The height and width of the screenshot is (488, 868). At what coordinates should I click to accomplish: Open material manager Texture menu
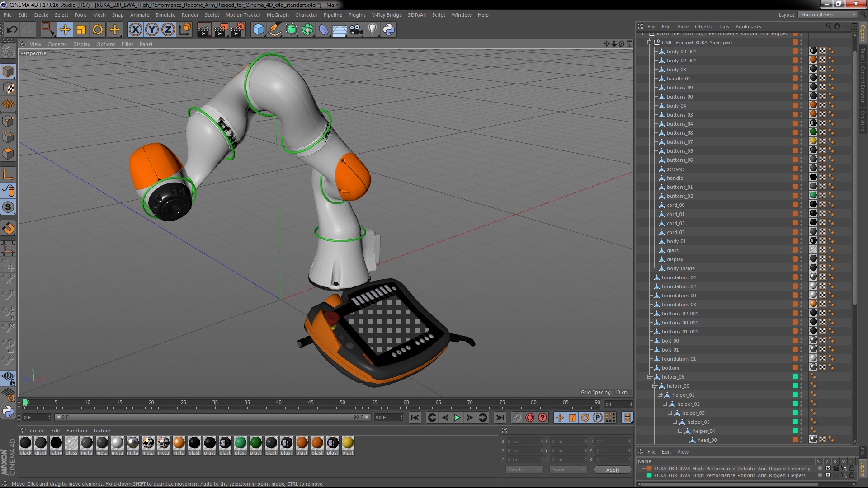102,431
